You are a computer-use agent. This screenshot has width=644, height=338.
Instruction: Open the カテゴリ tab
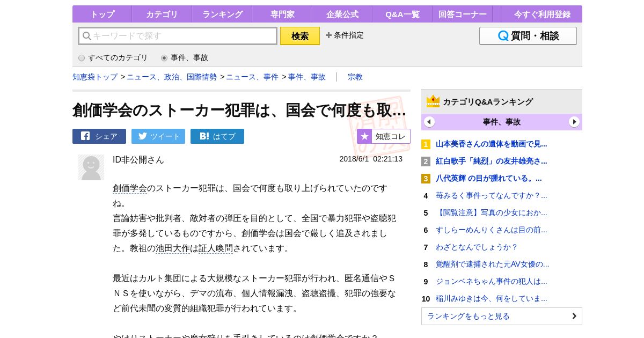pyautogui.click(x=162, y=14)
